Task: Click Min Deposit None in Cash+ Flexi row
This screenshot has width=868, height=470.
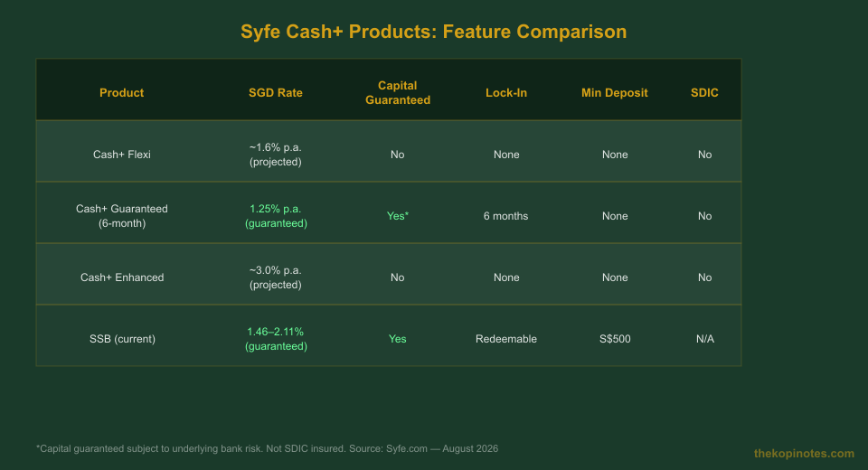Action: pyautogui.click(x=615, y=155)
